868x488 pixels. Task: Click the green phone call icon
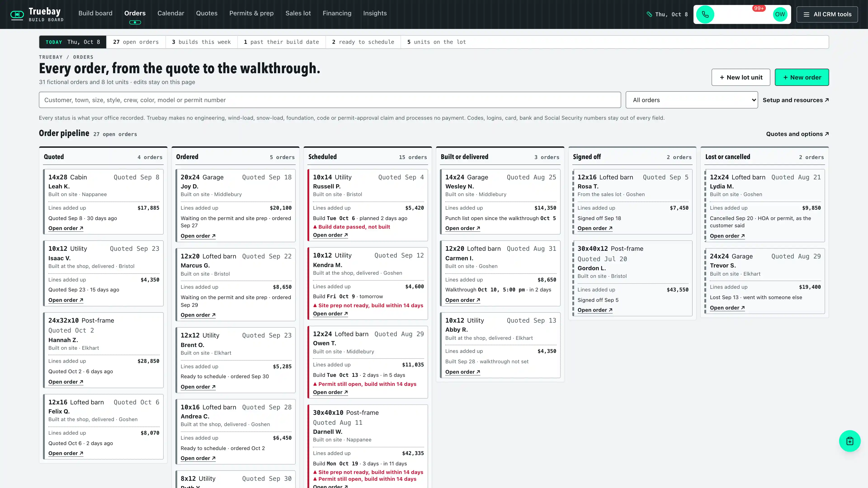coord(705,14)
